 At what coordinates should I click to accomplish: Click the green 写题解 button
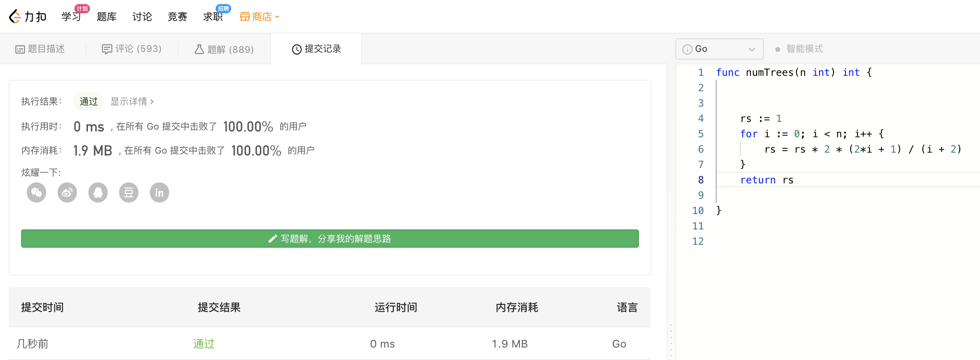[330, 239]
